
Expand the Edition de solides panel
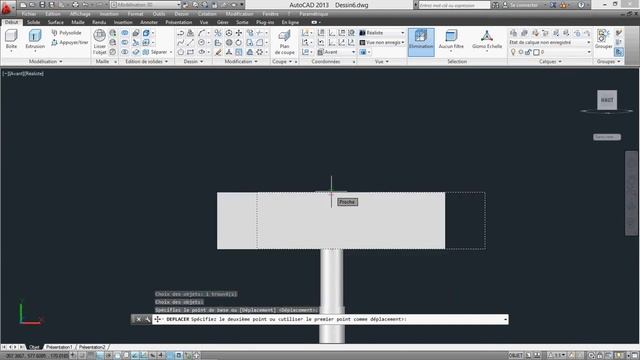(x=146, y=62)
